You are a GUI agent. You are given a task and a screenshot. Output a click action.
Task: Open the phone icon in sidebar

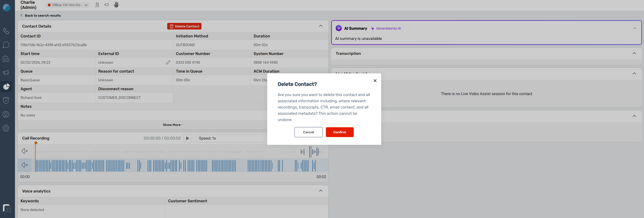pyautogui.click(x=6, y=31)
